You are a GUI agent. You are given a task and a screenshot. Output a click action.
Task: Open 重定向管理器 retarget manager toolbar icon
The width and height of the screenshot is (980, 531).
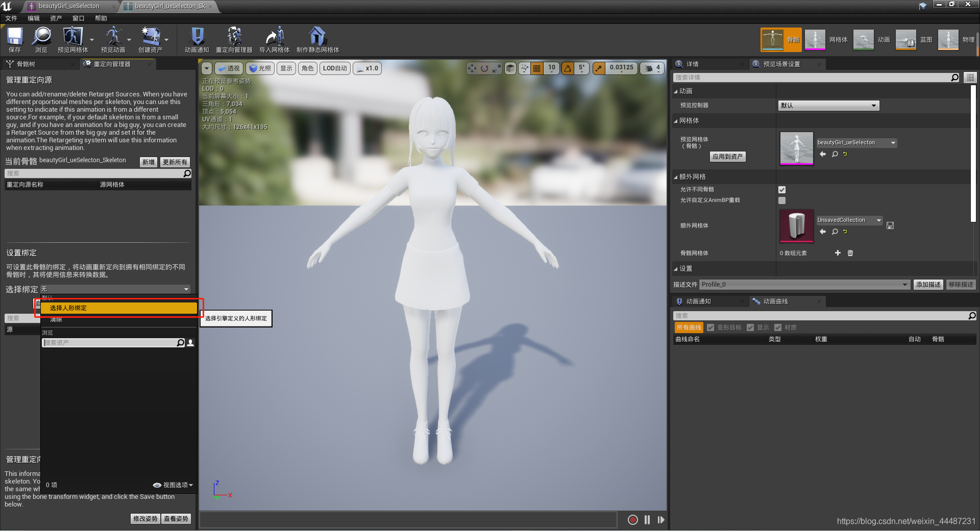[234, 40]
